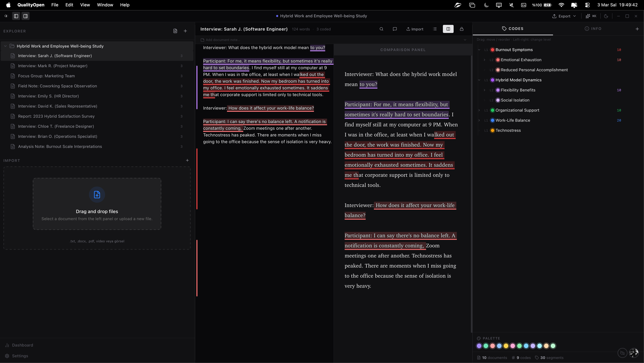Click the search icon in document toolbar
The width and height of the screenshot is (644, 363).
[381, 29]
